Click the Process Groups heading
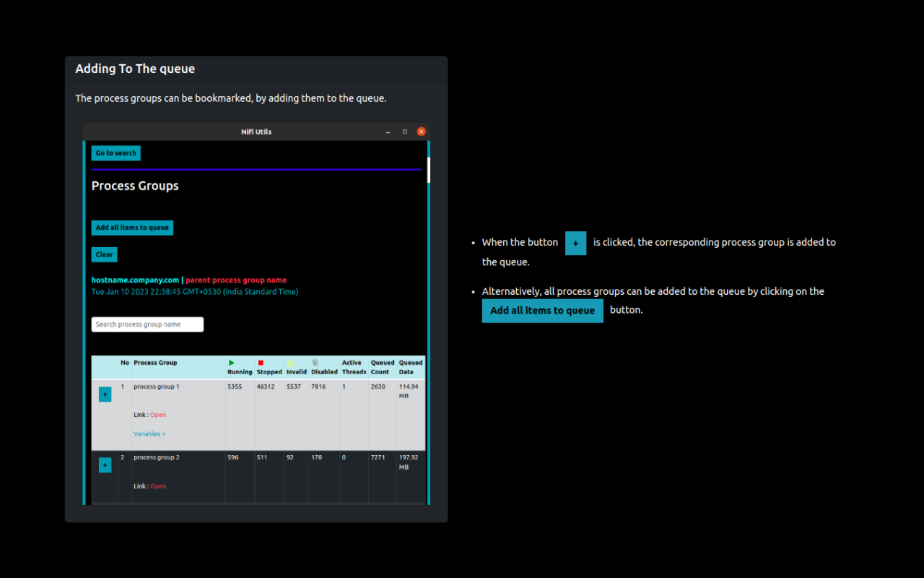The image size is (924, 578). point(135,186)
